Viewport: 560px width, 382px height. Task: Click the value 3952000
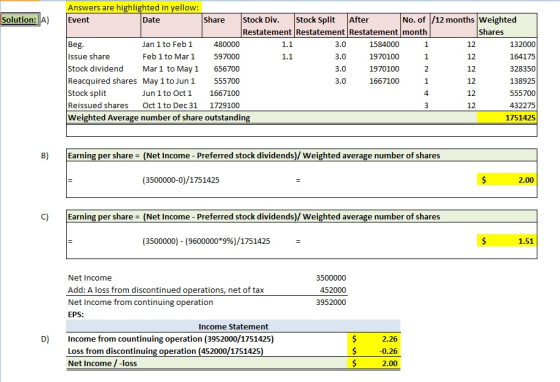[x=331, y=302]
